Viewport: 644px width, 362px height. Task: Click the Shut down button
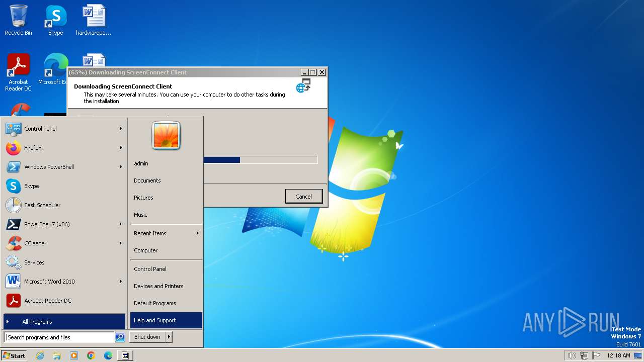(x=147, y=337)
